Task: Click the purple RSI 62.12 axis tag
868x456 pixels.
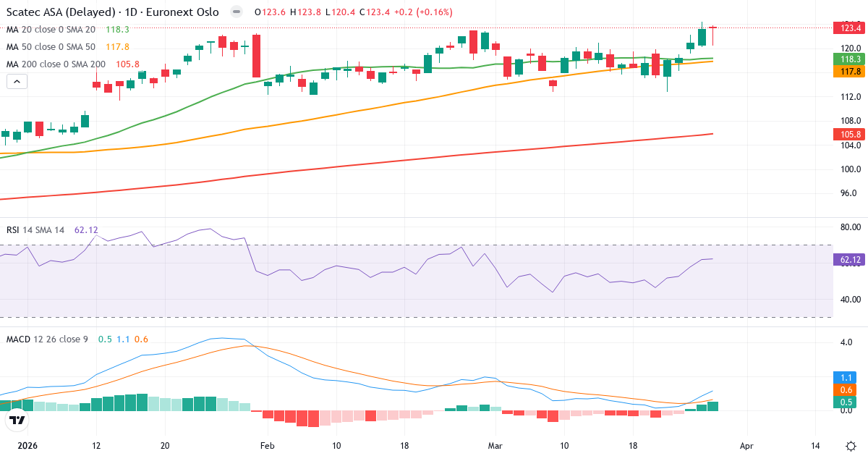Action: click(850, 259)
